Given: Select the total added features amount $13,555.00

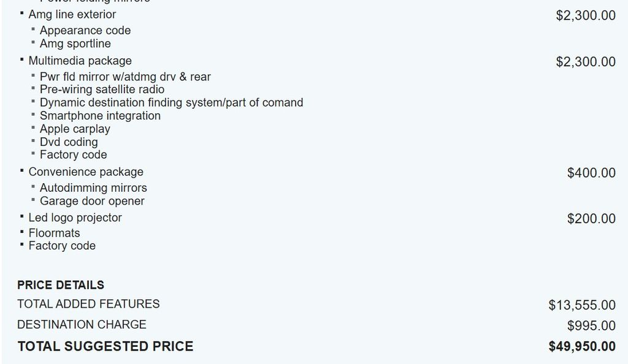Looking at the screenshot, I should tap(582, 305).
